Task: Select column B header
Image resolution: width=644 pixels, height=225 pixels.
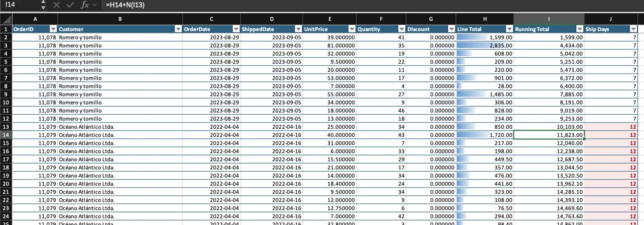Action: pos(120,19)
